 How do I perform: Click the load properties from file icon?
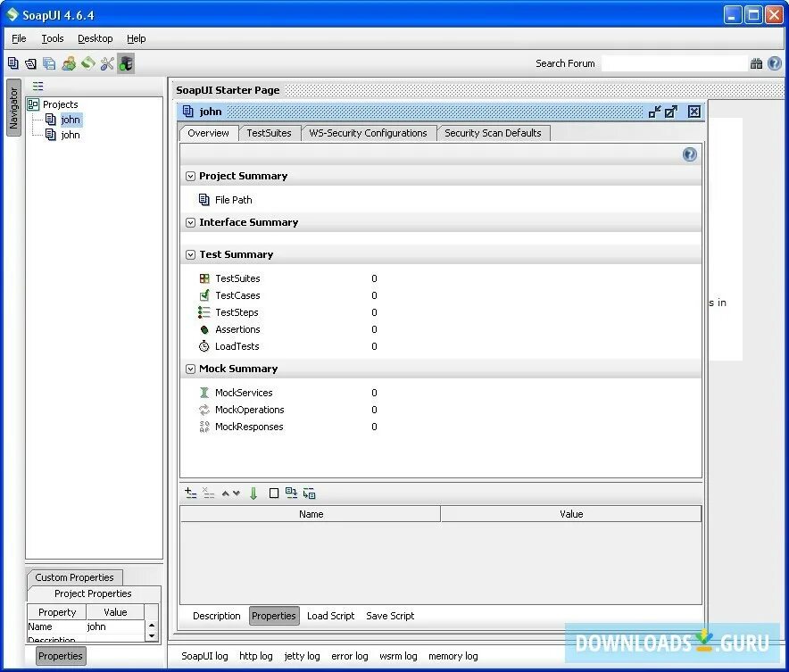pyautogui.click(x=291, y=493)
